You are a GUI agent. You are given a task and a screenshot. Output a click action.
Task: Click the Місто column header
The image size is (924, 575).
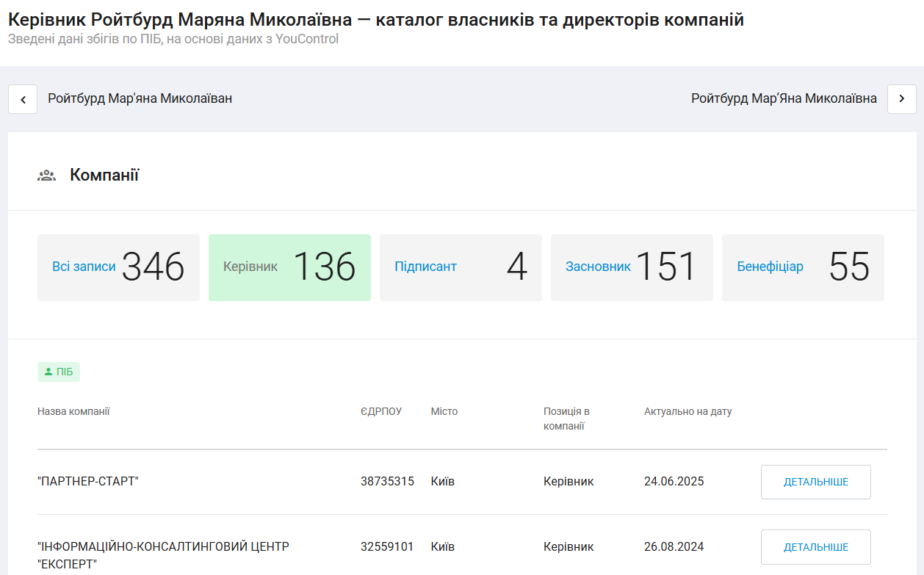(x=444, y=411)
